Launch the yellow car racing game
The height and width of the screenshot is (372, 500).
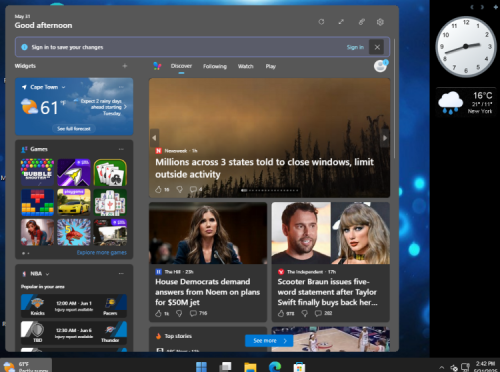[x=74, y=202]
